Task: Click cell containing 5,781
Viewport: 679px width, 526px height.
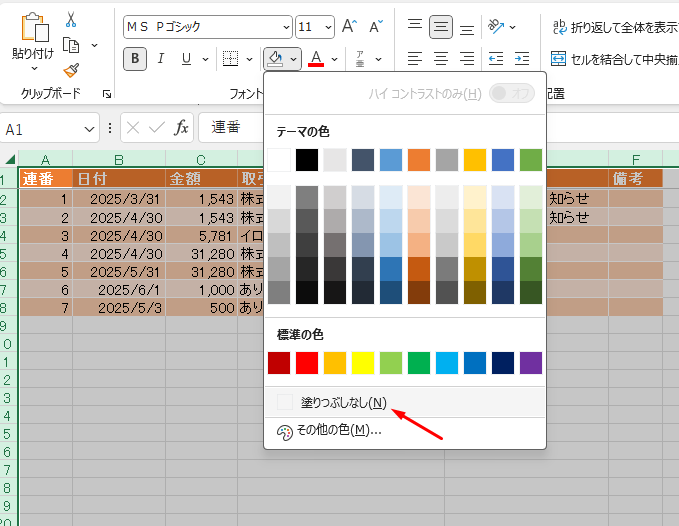Action: [x=201, y=236]
